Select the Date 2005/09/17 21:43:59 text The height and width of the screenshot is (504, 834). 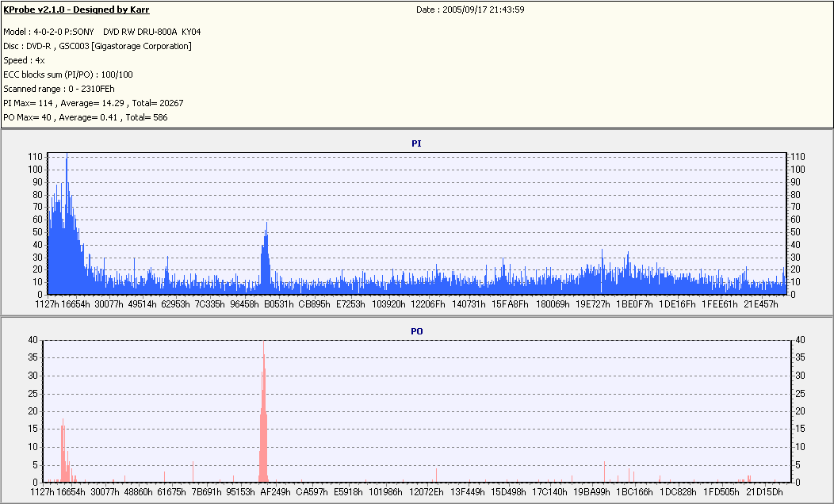click(x=470, y=10)
